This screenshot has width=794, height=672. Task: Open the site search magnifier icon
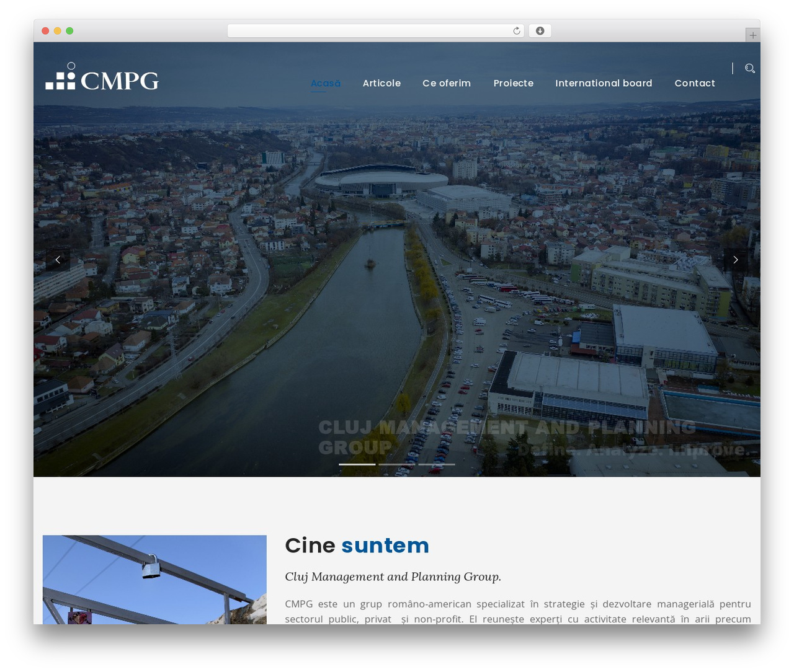click(x=750, y=68)
